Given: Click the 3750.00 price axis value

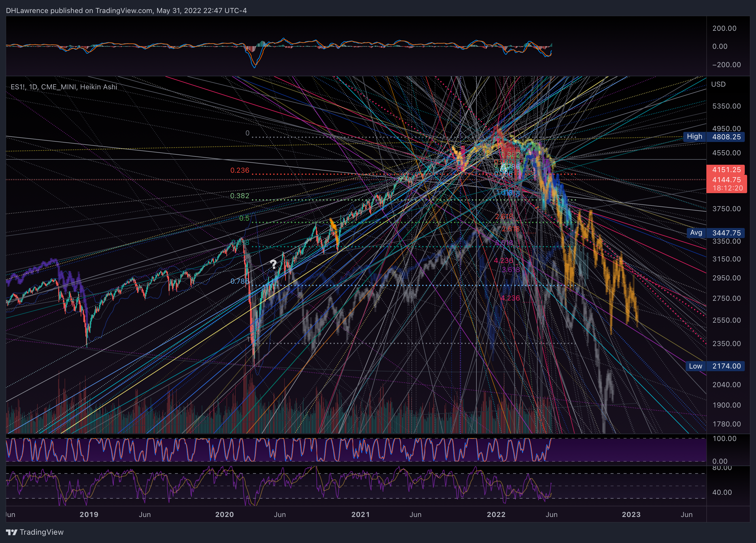Looking at the screenshot, I should [x=726, y=209].
